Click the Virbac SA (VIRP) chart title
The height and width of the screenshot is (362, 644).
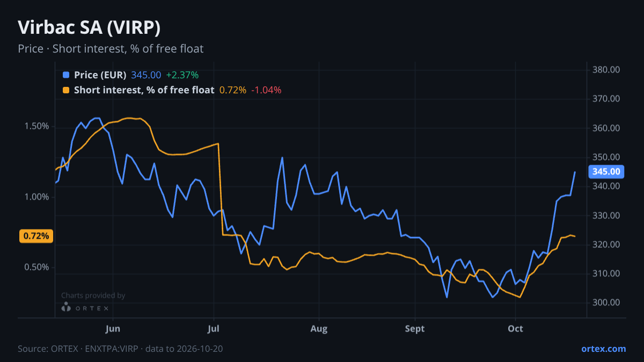tap(89, 27)
